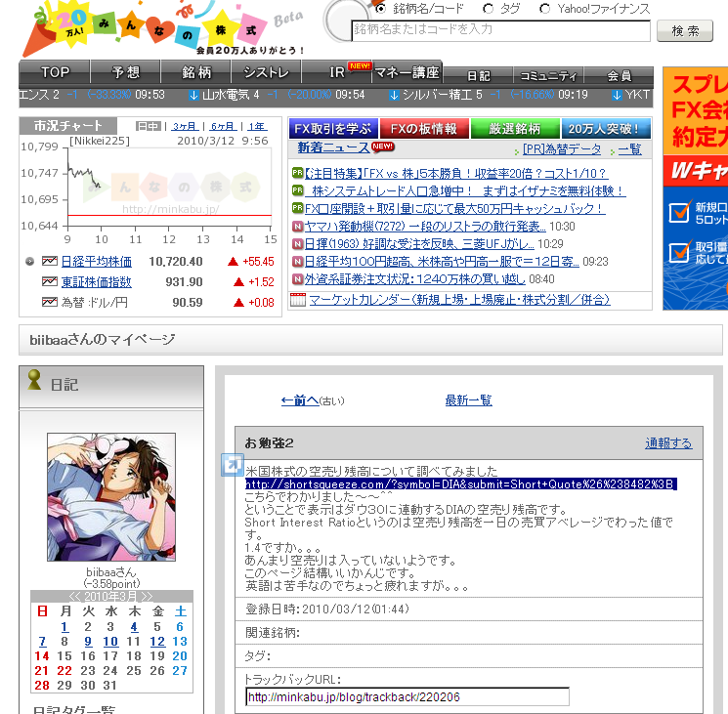Open the 予想 navigation tab

[x=126, y=72]
